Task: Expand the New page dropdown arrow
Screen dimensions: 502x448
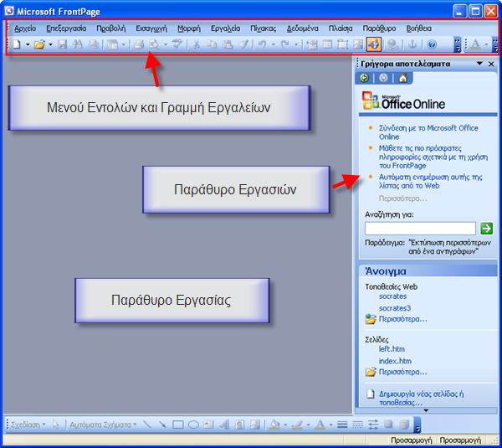Action: (x=28, y=44)
